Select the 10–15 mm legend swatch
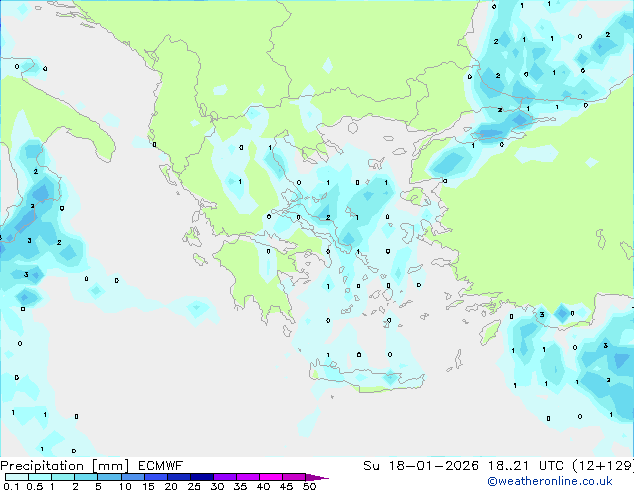This screenshot has width=634, height=490. (x=133, y=477)
